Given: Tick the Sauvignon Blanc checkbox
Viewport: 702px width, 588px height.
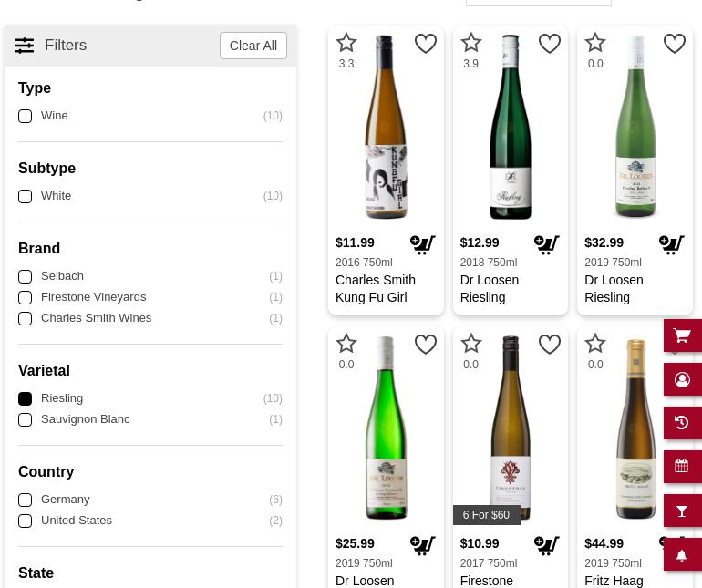Looking at the screenshot, I should (26, 419).
